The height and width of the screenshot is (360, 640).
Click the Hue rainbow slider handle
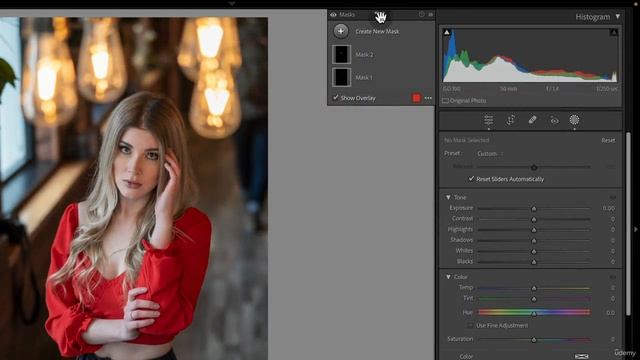tap(534, 313)
